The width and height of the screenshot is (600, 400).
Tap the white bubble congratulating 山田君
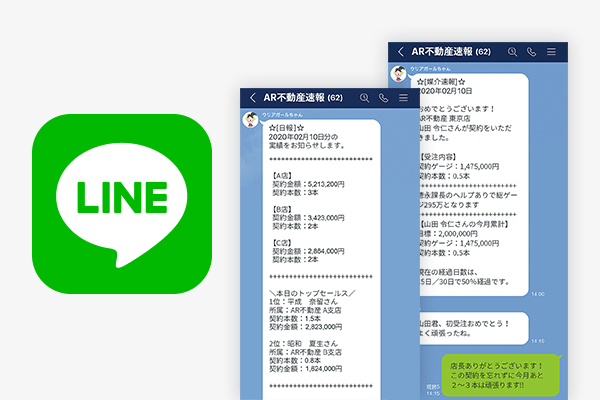click(470, 328)
